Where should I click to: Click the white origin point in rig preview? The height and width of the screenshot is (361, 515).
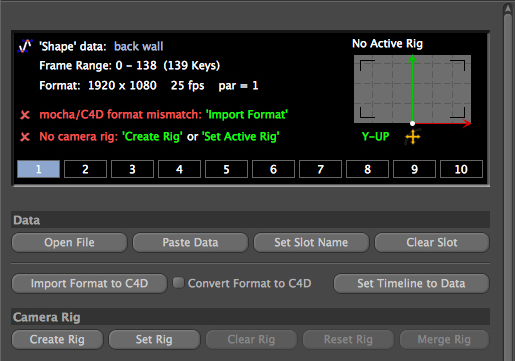pyautogui.click(x=412, y=123)
